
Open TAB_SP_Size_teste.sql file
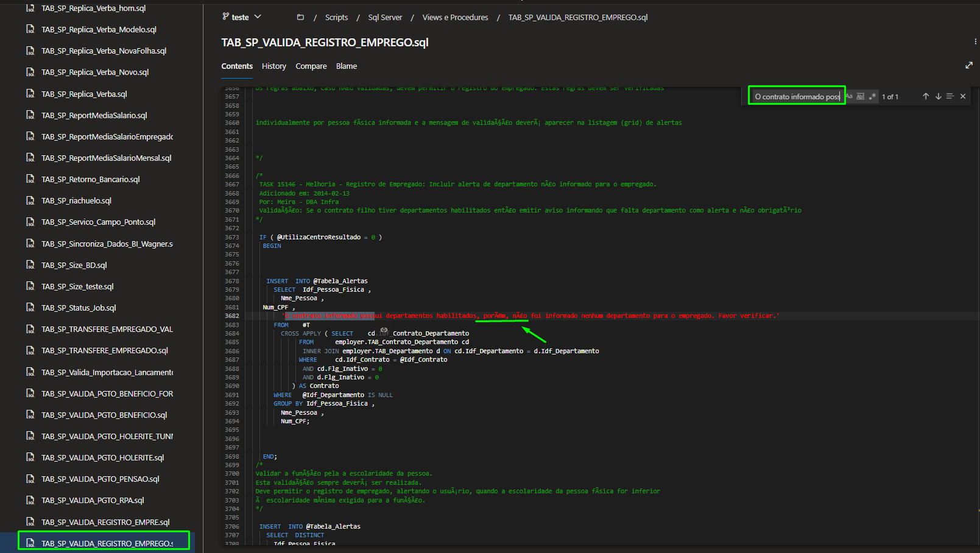tap(77, 286)
